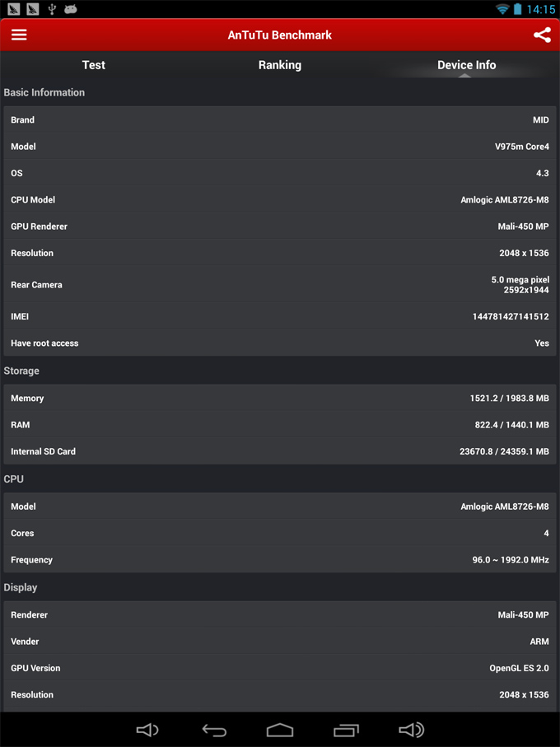Viewport: 560px width, 747px height.
Task: Tap the home navigation icon
Action: click(280, 730)
